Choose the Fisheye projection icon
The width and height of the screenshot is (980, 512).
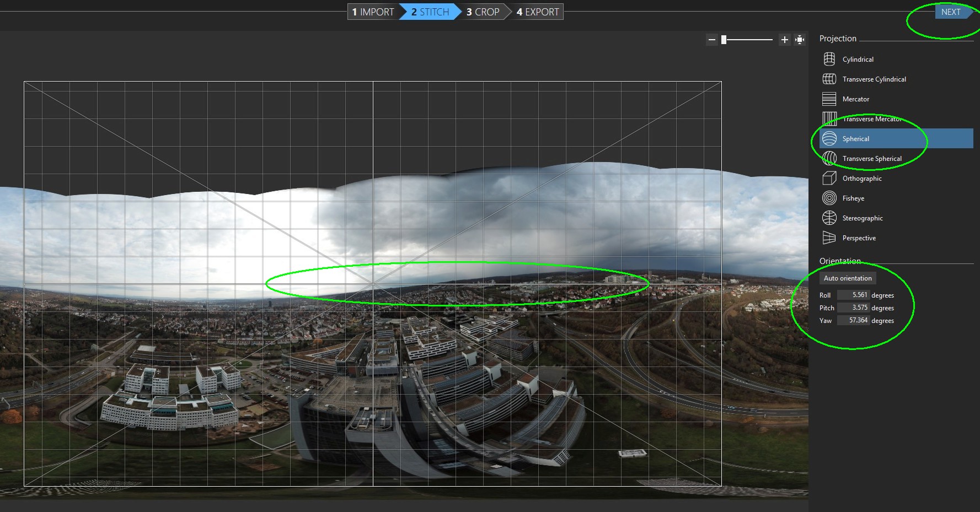[829, 198]
